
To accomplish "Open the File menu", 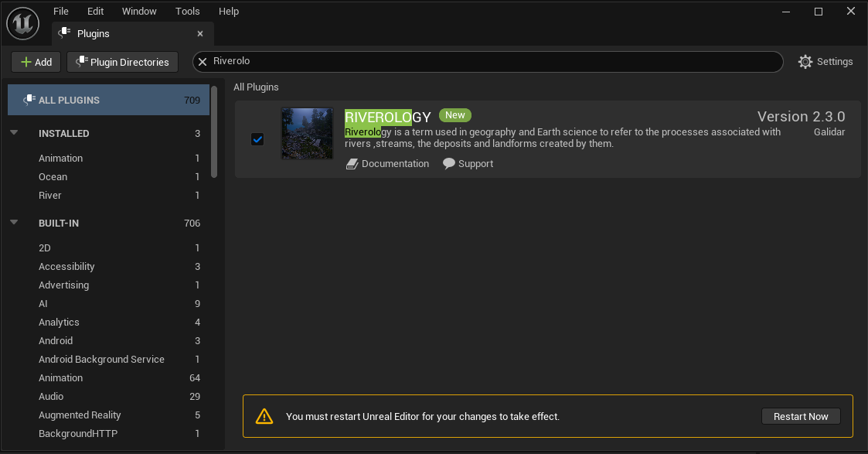I will coord(61,11).
